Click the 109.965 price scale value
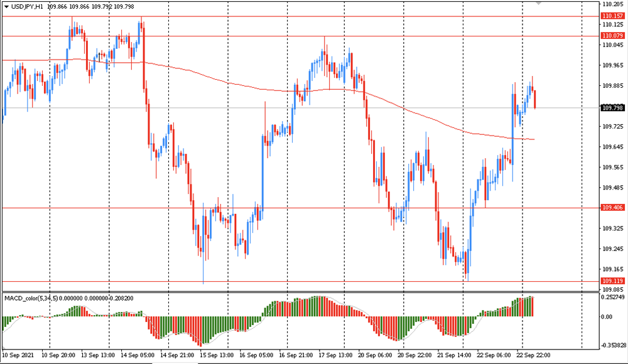The height and width of the screenshot is (364, 628). (613, 65)
